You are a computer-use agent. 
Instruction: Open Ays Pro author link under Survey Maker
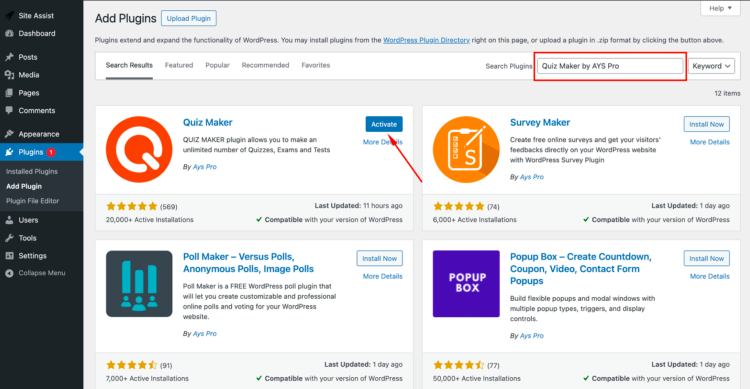coord(532,177)
